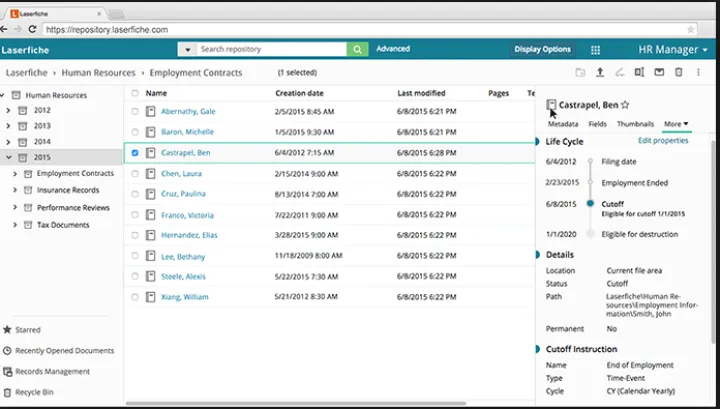Click the Display Options button

click(x=542, y=49)
